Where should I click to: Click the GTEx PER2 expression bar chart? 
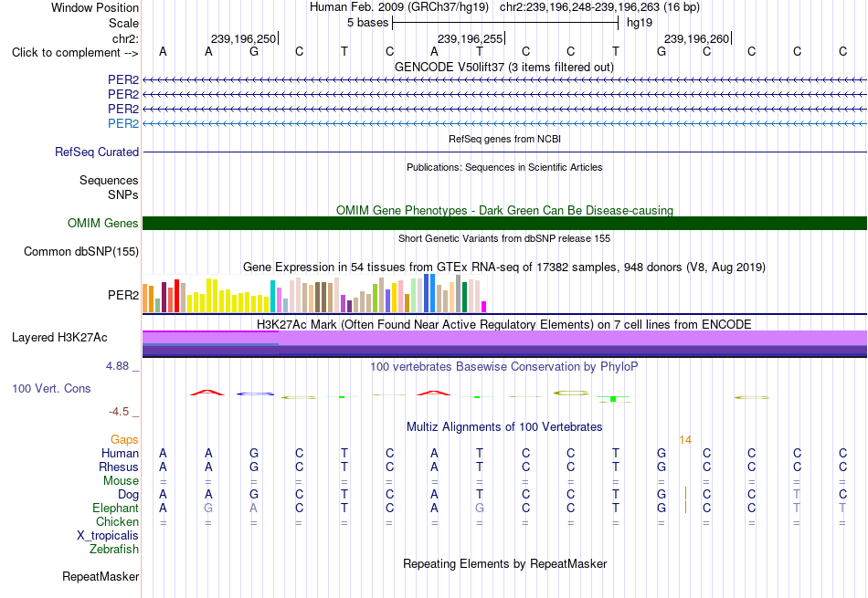coord(314,294)
